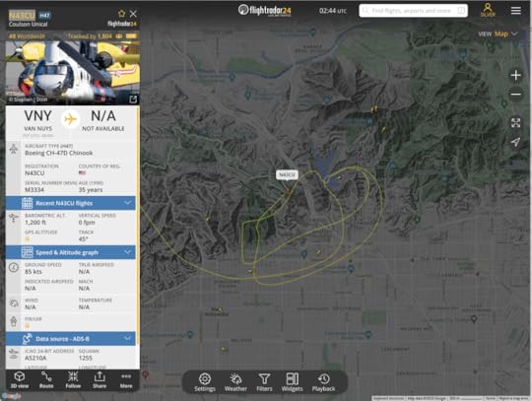This screenshot has height=401, width=532.
Task: Click the flights search field
Action: coord(413,11)
